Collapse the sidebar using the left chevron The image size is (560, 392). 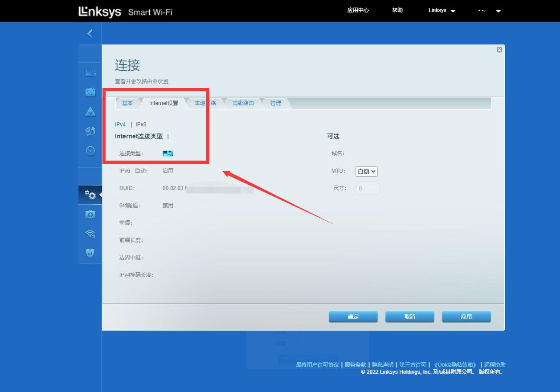(90, 33)
